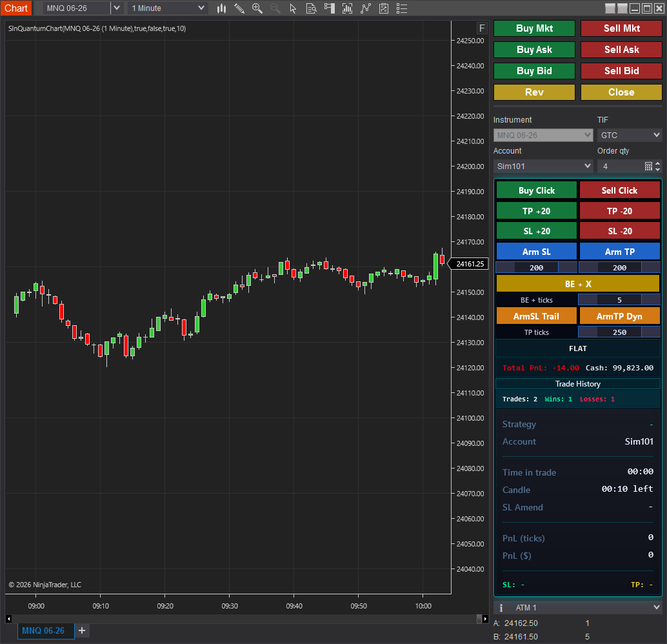Screen dimensions: 667x644
Task: Open the bar type candlestick icon
Action: click(x=221, y=8)
